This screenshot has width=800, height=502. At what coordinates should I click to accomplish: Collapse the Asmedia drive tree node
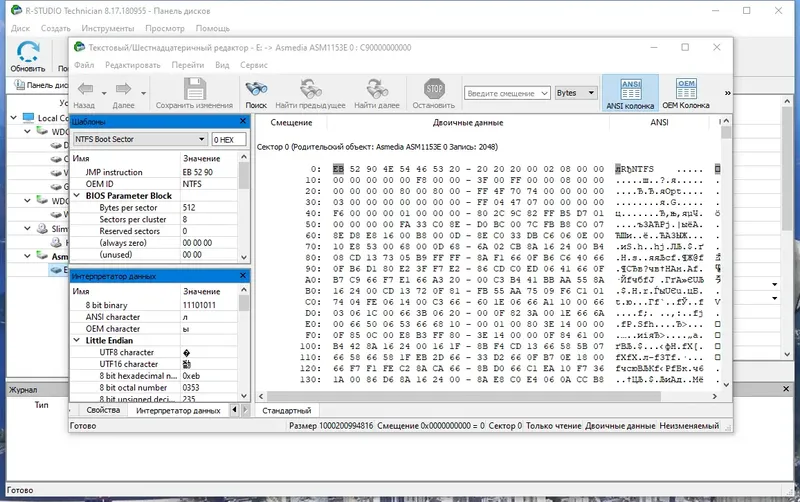[x=27, y=256]
